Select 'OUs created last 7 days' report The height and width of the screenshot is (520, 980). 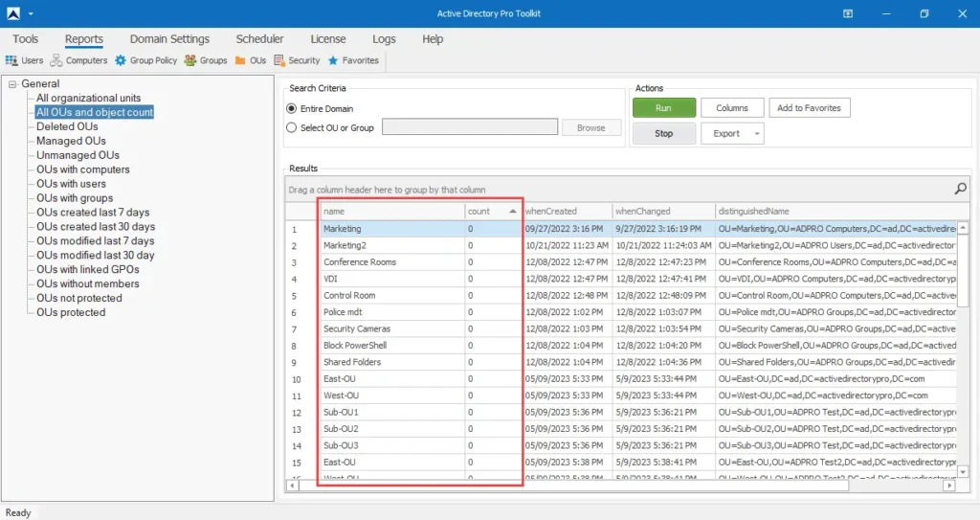click(x=93, y=213)
